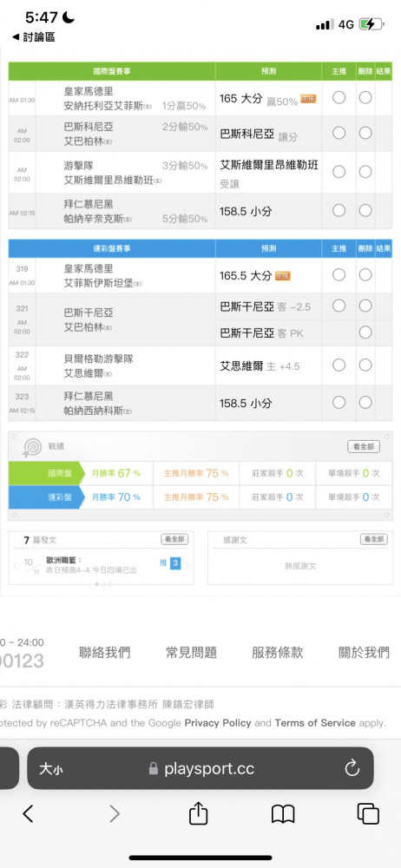Screen dimensions: 401x868
Task: Select 刪除 radio for 巴斯干尼亞 客 PK
Action: click(365, 332)
